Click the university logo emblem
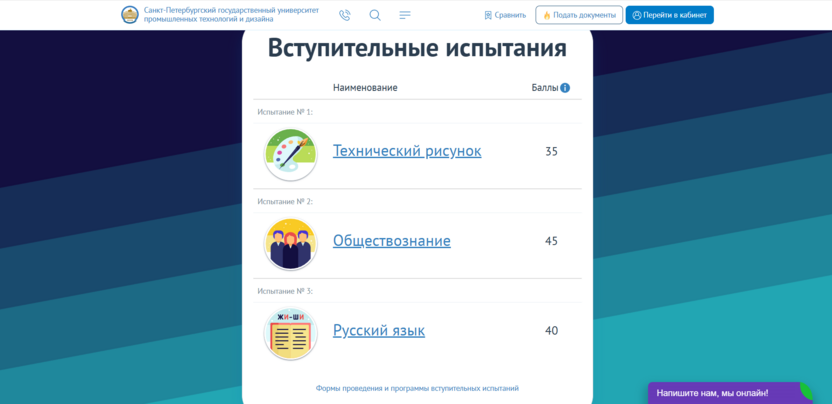 tap(130, 15)
